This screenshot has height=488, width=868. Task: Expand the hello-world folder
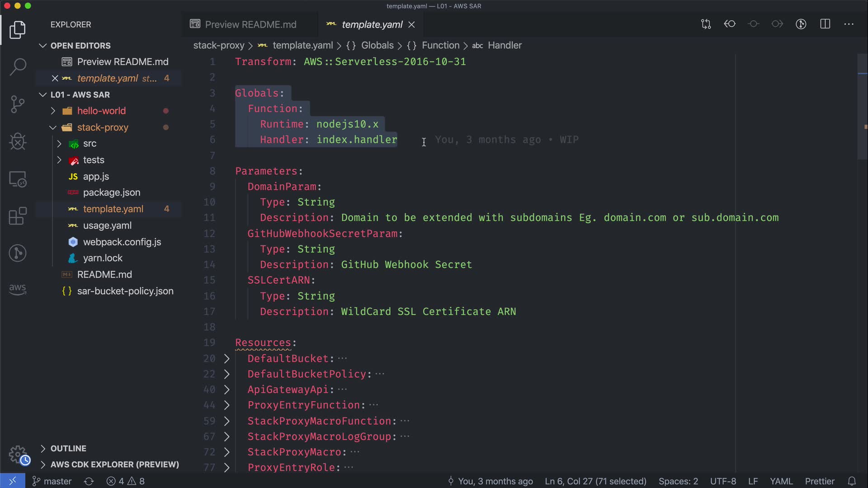53,111
